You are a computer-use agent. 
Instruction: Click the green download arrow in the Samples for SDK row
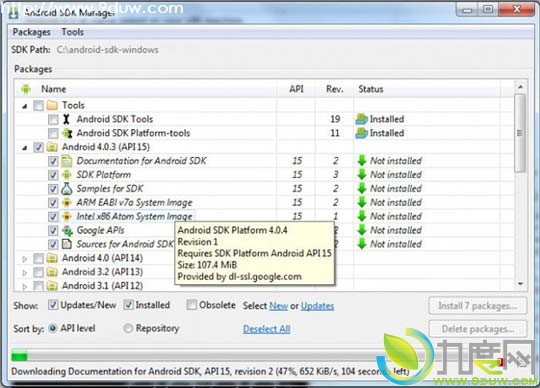(x=362, y=188)
